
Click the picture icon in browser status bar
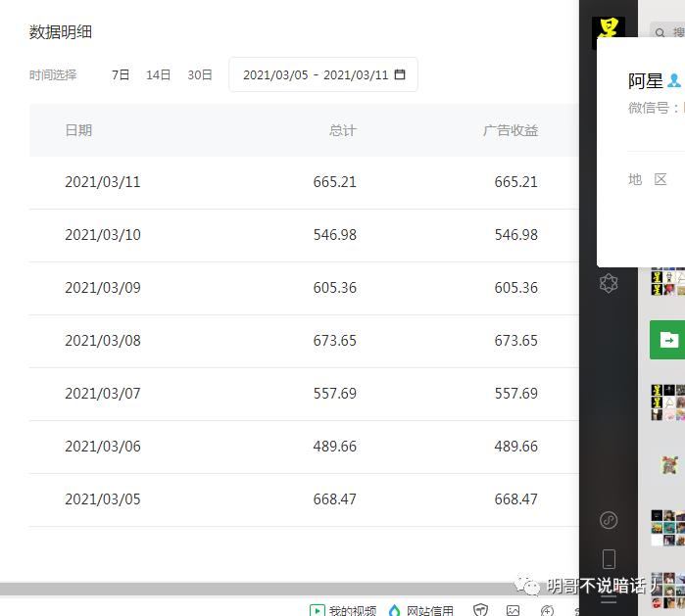(x=513, y=610)
